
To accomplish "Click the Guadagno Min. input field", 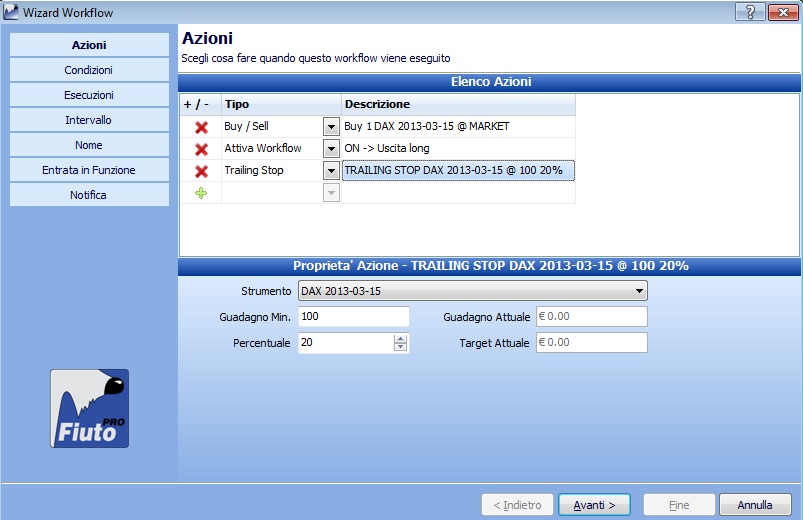I will pos(353,316).
